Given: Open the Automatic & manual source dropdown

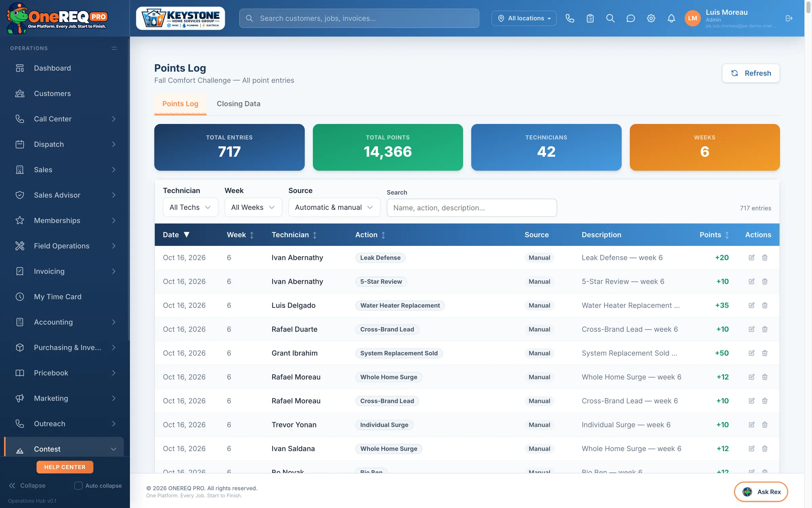Looking at the screenshot, I should pyautogui.click(x=334, y=207).
